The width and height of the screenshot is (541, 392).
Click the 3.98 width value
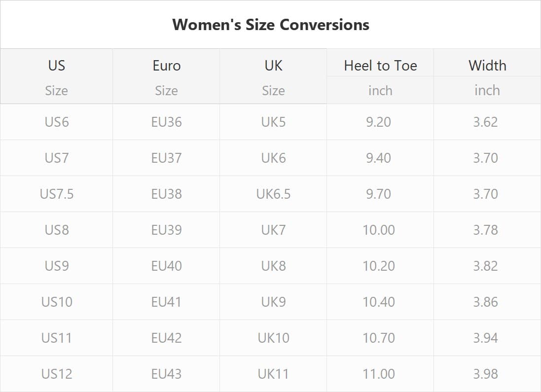[x=486, y=374]
